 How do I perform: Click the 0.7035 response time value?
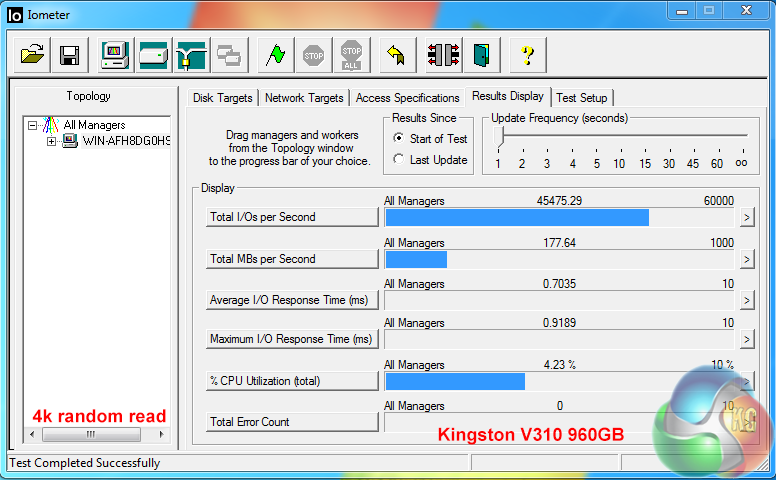click(559, 284)
